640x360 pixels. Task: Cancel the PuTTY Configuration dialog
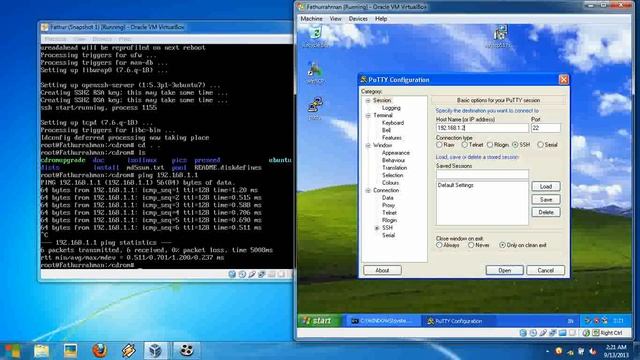(x=545, y=270)
